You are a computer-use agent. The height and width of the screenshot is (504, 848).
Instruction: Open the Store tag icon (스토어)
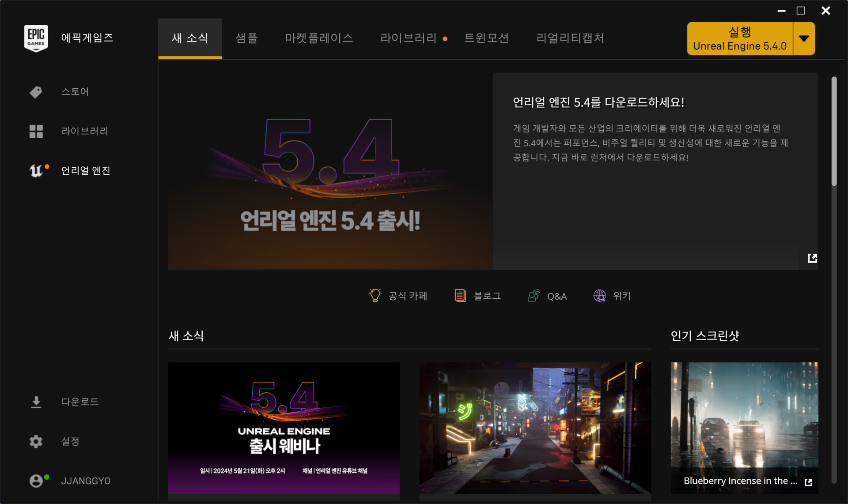coord(36,92)
